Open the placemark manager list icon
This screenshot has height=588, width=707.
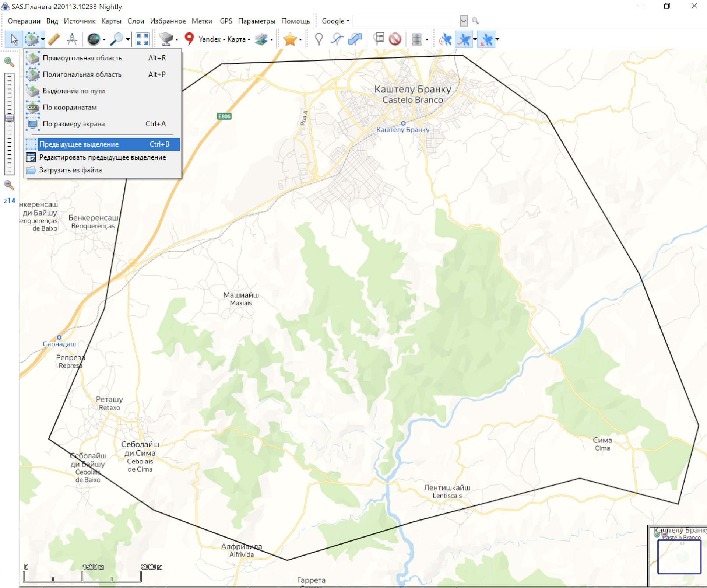(379, 39)
